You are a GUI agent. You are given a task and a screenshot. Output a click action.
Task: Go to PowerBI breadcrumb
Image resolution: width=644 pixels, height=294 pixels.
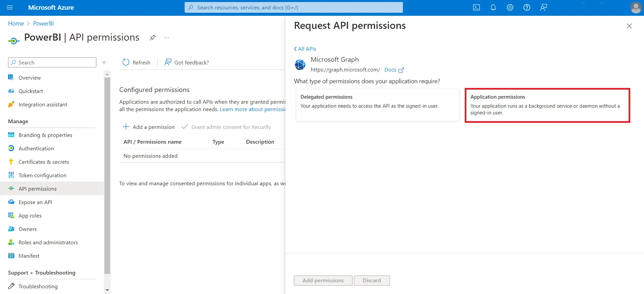click(x=43, y=23)
